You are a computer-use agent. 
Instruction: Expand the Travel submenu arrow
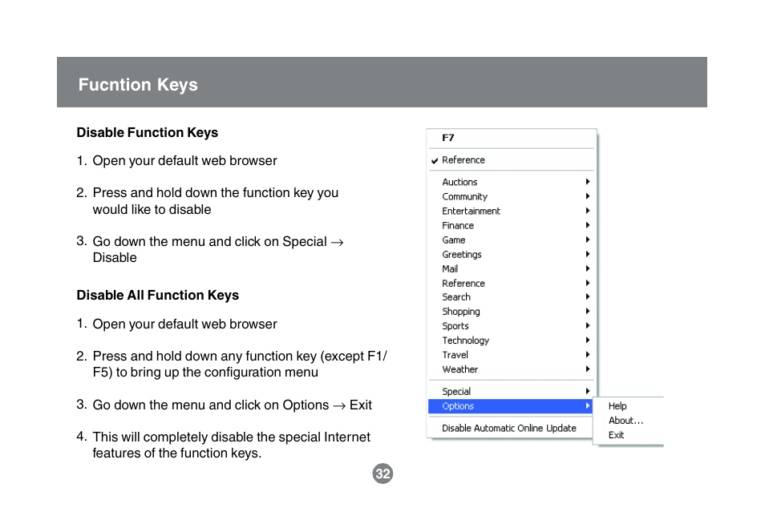point(588,354)
